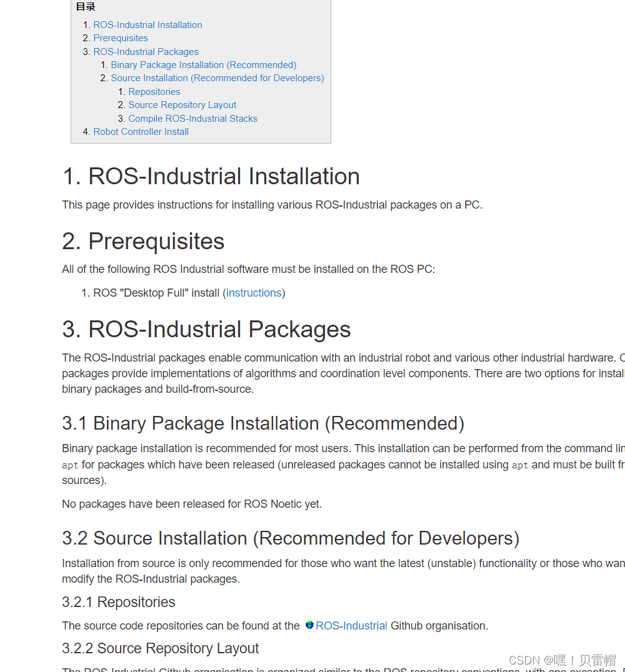Click the 1. ROS-Industrial Installation section heading
The image size is (625, 672).
[x=211, y=176]
